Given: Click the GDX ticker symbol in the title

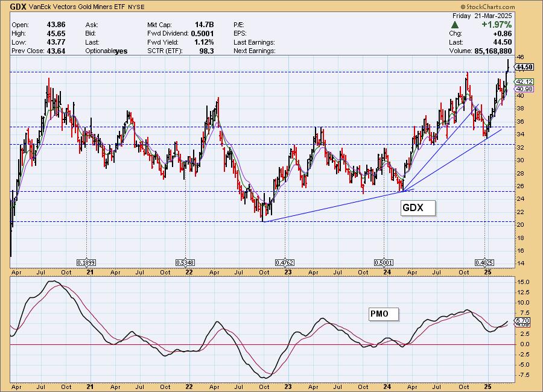Looking at the screenshot, I should click(x=18, y=6).
